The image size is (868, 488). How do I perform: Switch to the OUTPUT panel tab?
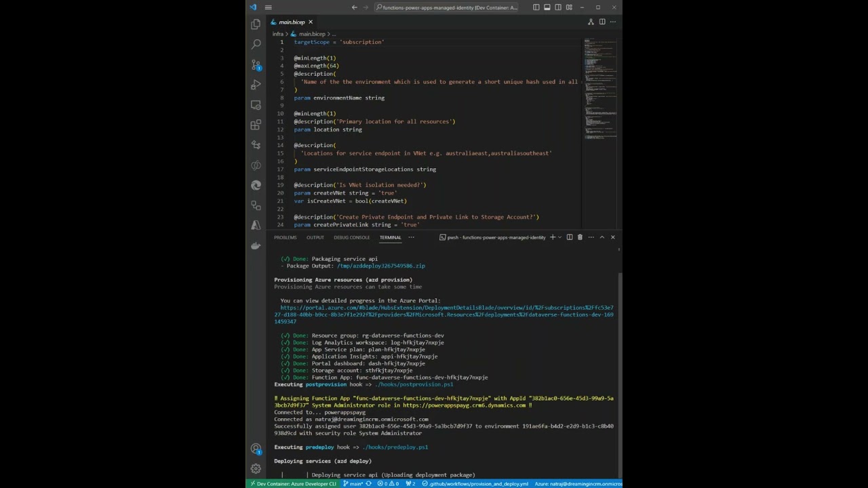315,237
